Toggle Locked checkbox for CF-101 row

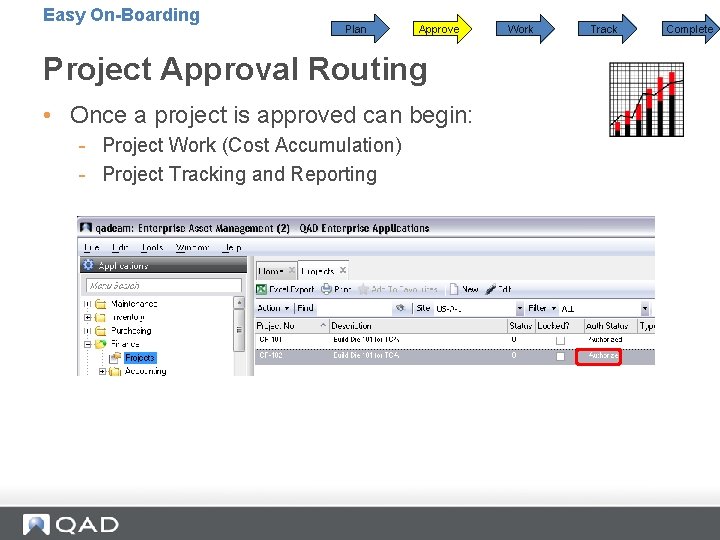pyautogui.click(x=560, y=340)
